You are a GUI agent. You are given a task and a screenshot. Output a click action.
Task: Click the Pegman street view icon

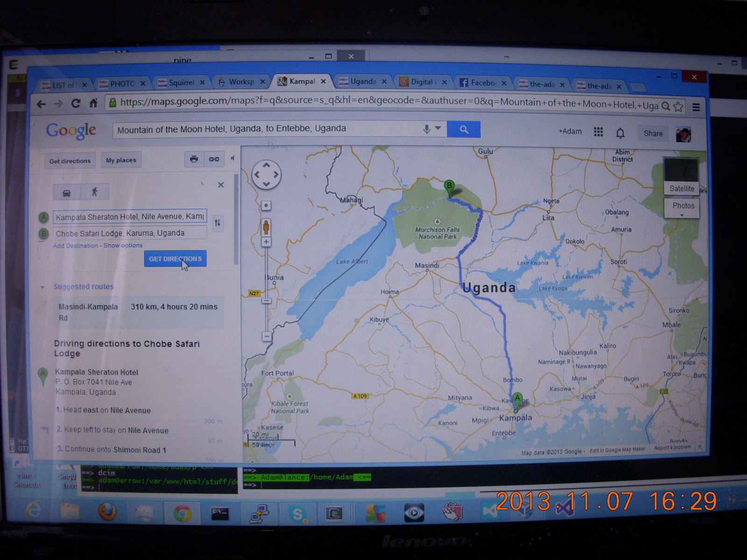click(x=266, y=227)
